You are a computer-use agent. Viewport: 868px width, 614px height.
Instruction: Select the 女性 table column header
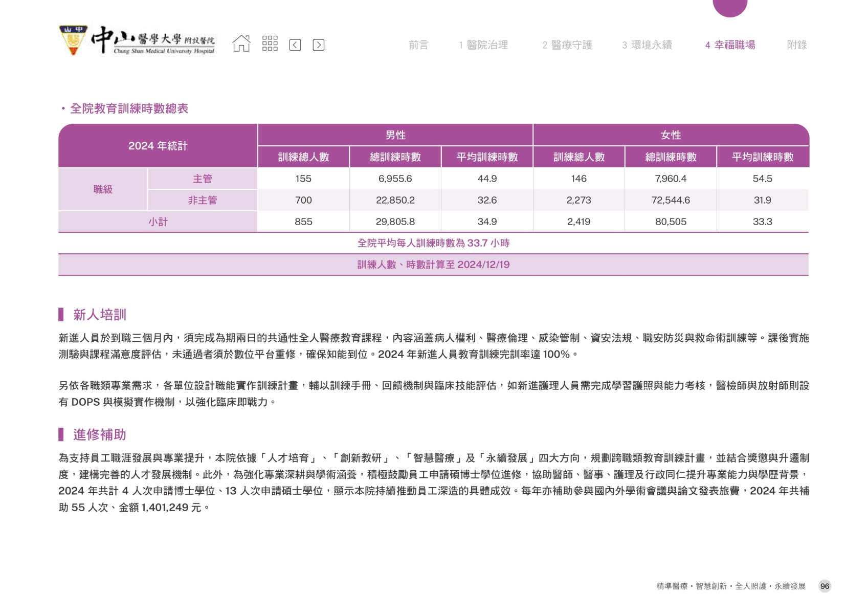point(671,135)
